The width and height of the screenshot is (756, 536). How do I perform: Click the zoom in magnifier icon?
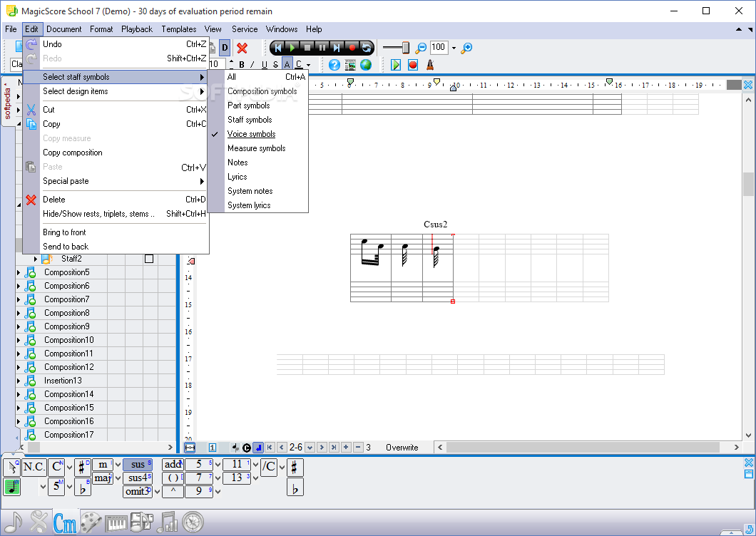pos(466,48)
